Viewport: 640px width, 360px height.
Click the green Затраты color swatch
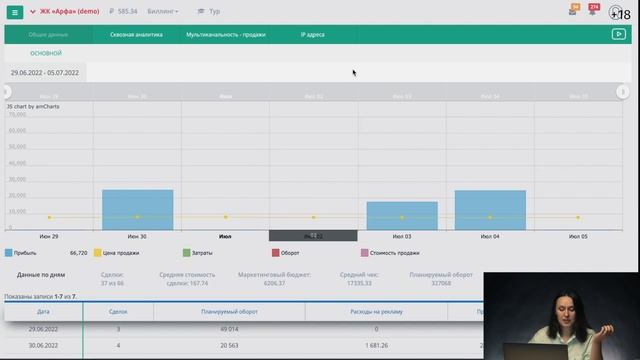pyautogui.click(x=187, y=253)
